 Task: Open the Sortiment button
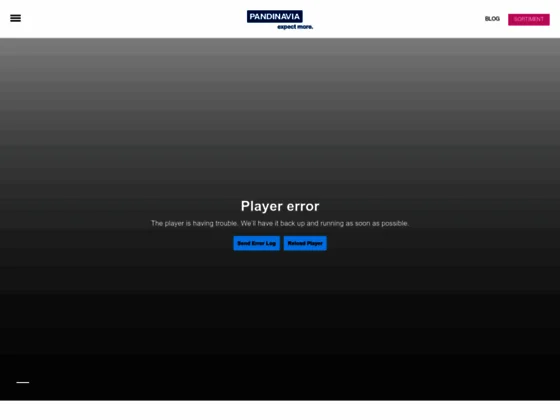click(529, 19)
